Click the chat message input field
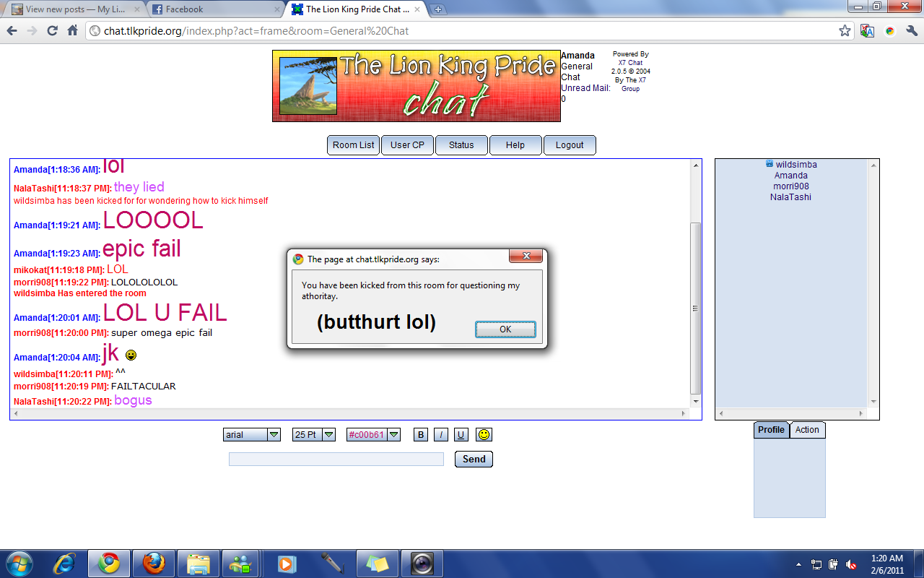The height and width of the screenshot is (578, 924). pos(336,459)
